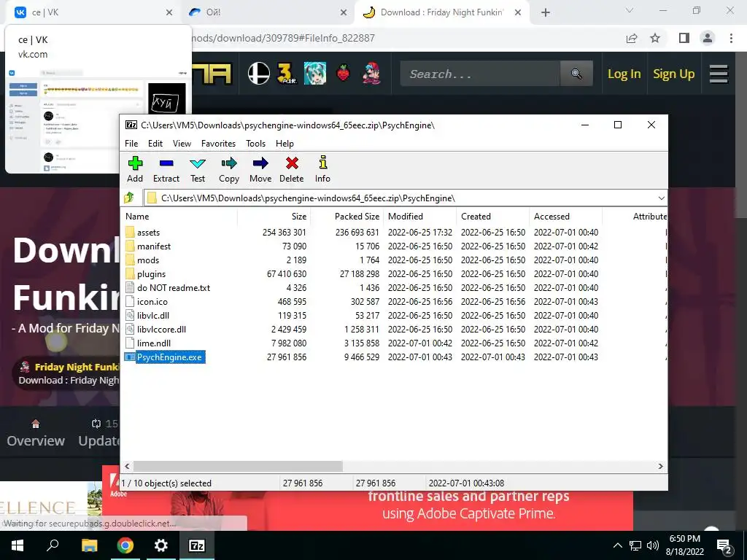747x560 pixels.
Task: Open the Chrome tab search chevron
Action: 630,10
